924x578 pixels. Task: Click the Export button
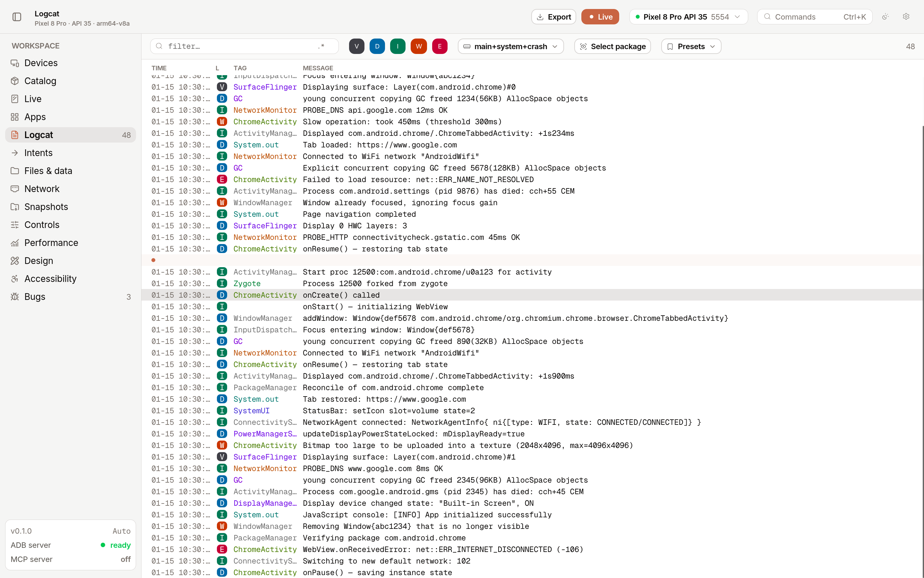pos(553,17)
